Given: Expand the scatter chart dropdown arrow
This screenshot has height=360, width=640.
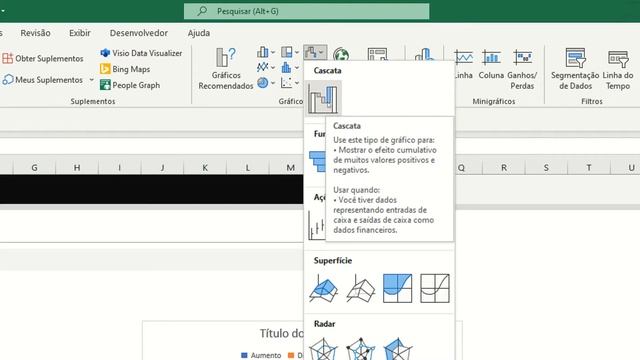Looking at the screenshot, I should pyautogui.click(x=297, y=83).
